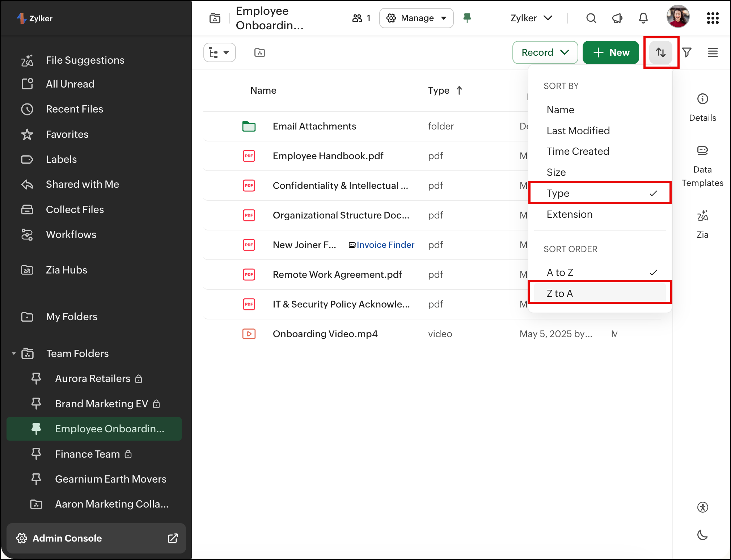Screen dimensions: 731x560
Task: Sort by Last Modified option
Action: click(578, 131)
